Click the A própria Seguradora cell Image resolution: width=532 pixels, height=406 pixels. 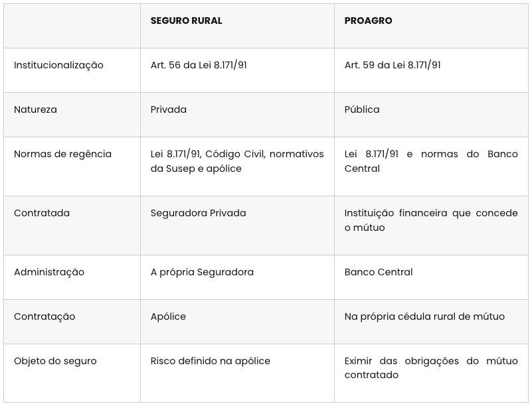click(x=202, y=272)
